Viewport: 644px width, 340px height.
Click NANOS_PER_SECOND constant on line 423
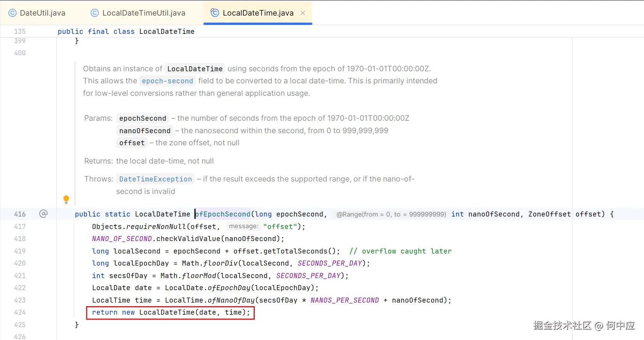pos(344,300)
